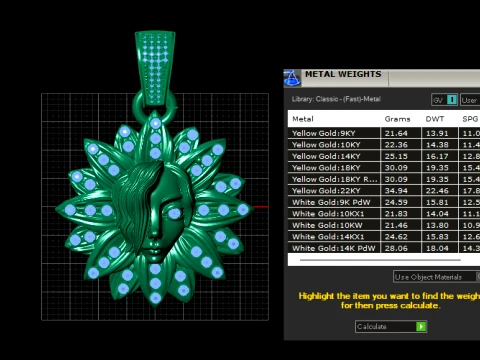Click the 34.94 grams value

pos(396,191)
